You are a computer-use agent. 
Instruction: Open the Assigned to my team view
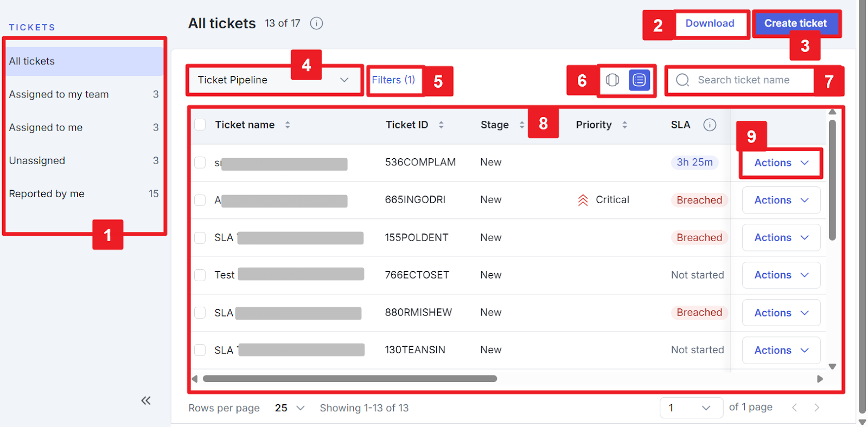tap(59, 94)
